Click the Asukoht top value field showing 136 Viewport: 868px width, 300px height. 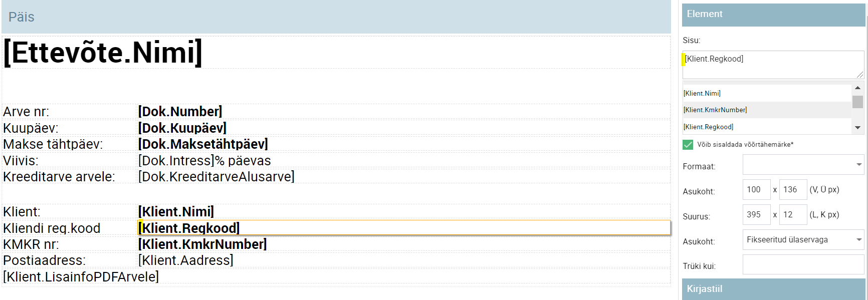pyautogui.click(x=793, y=189)
